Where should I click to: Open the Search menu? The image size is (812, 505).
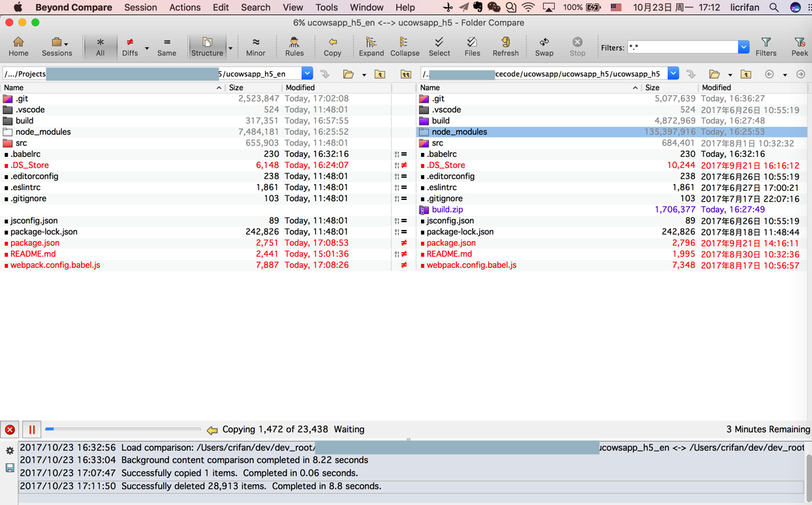tap(255, 7)
